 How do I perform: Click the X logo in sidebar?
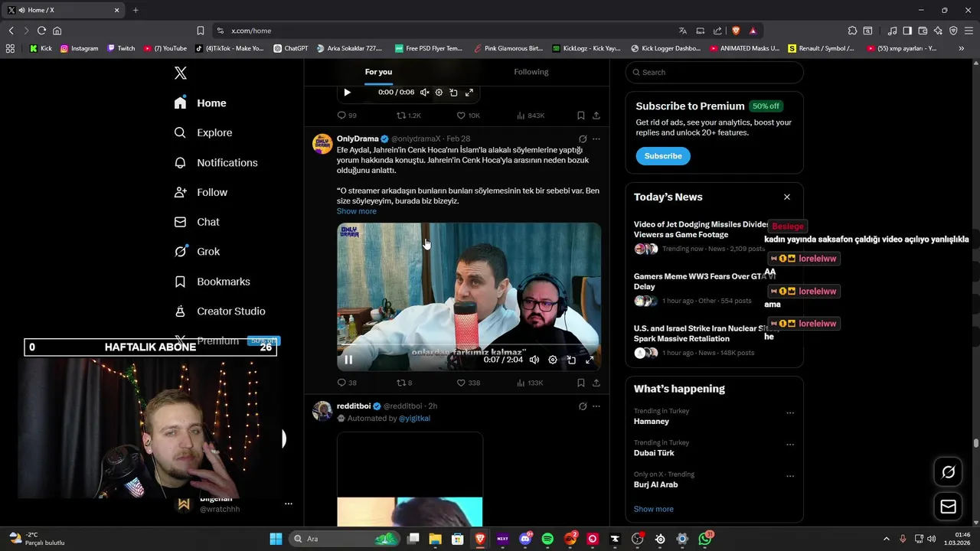181,73
